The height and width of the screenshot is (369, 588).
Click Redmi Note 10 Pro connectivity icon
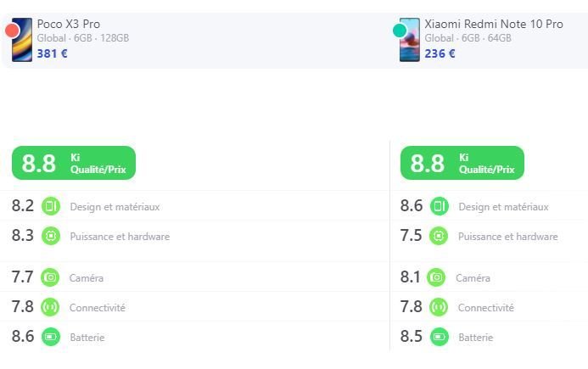439,307
